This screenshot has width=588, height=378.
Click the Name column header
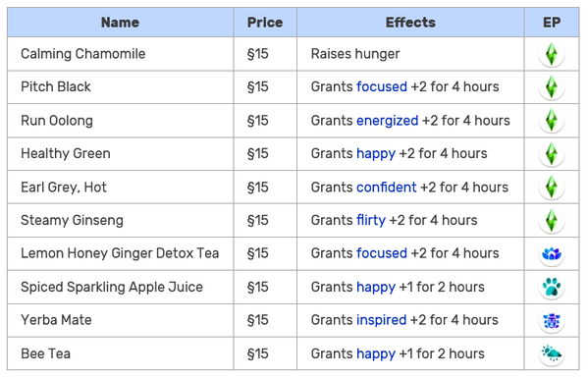coord(121,23)
